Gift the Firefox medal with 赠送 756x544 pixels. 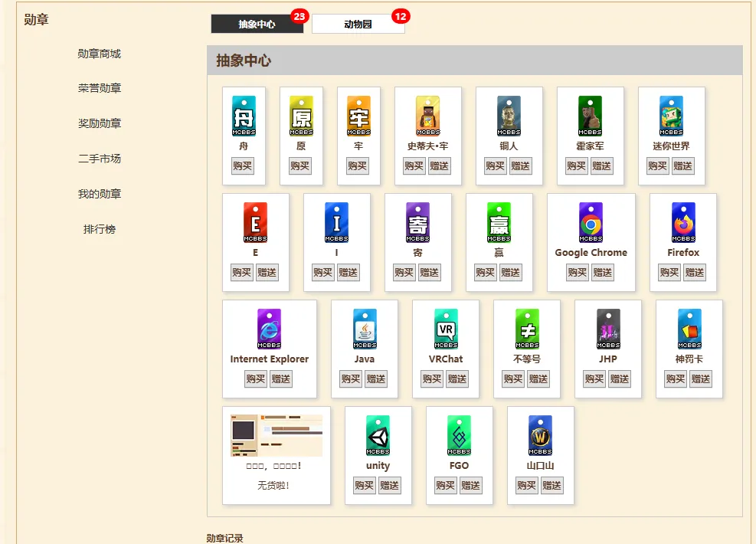pos(695,273)
